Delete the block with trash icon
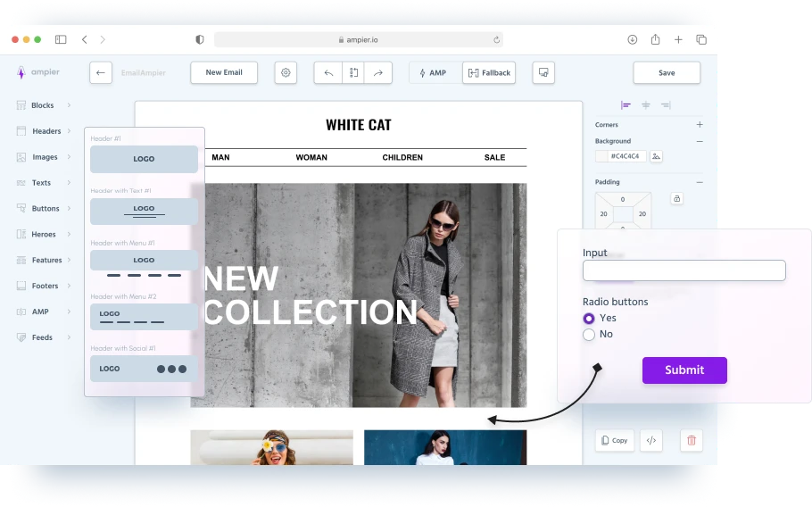The width and height of the screenshot is (812, 507). [692, 441]
